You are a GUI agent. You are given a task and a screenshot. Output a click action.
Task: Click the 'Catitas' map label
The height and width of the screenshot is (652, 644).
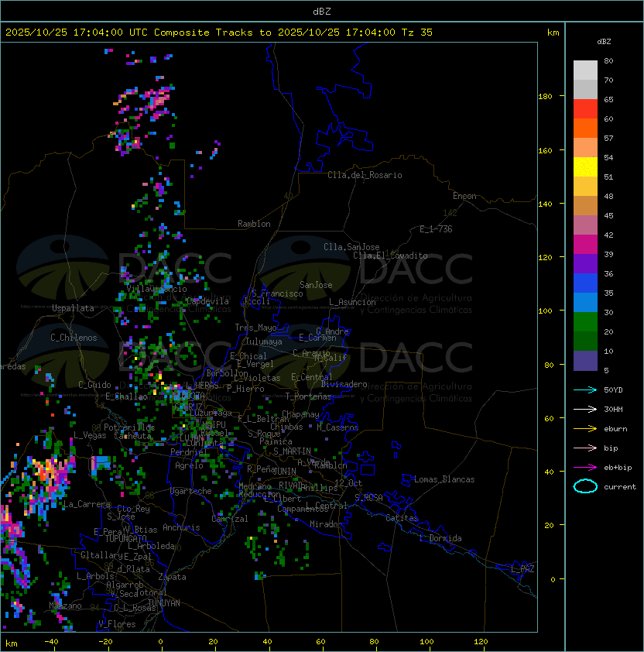[x=402, y=518]
